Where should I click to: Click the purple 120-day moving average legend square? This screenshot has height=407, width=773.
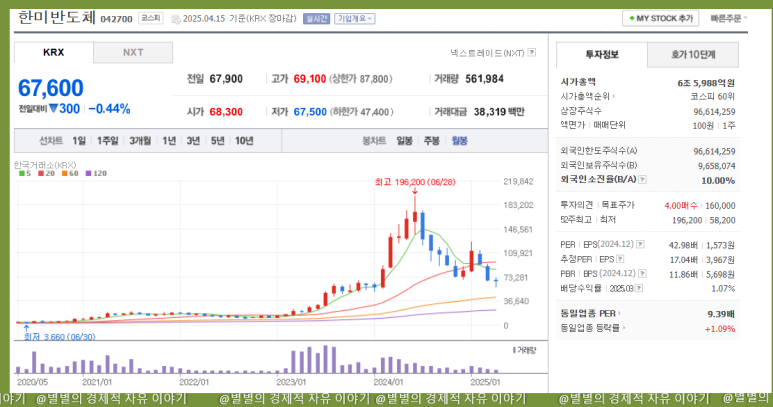[88, 173]
